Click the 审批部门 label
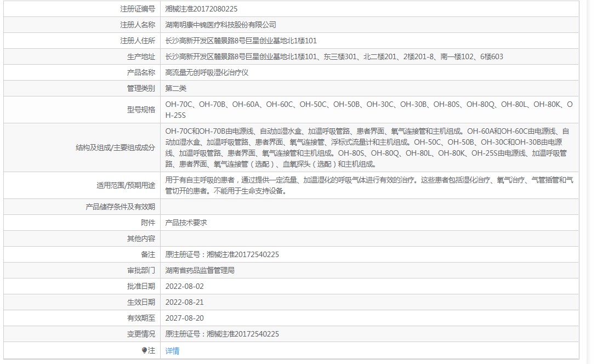 (x=141, y=270)
